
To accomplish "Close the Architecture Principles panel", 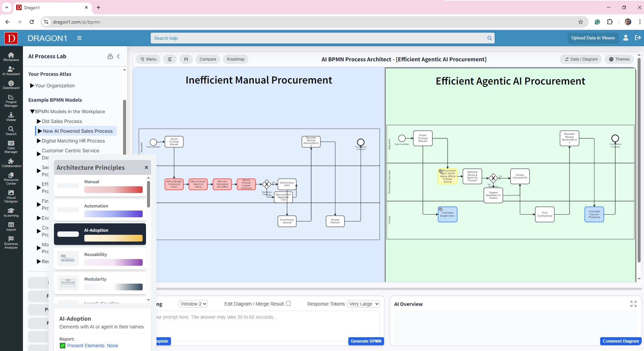I will [146, 167].
